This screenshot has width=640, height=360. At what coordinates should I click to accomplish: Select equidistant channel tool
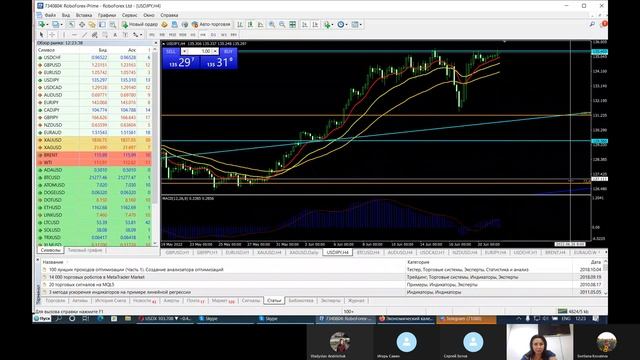pos(95,35)
